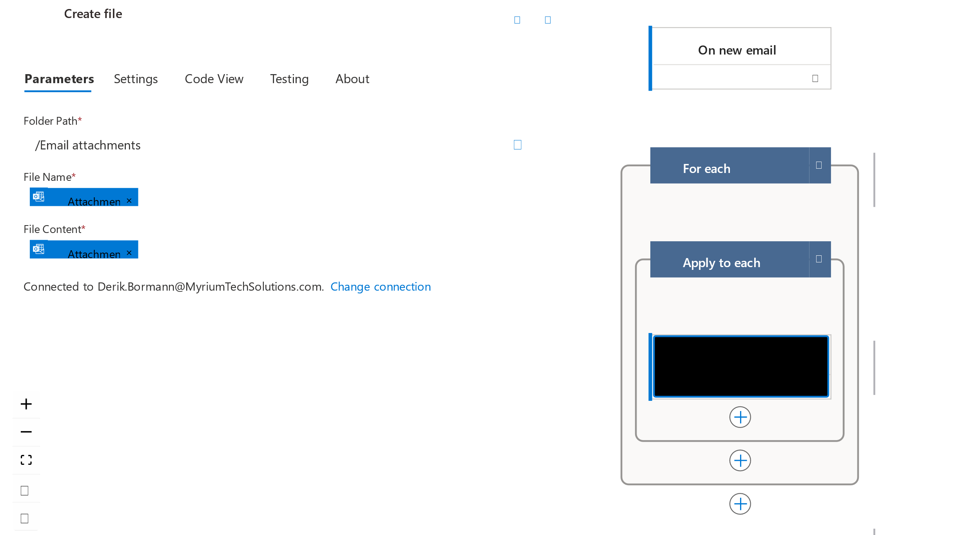This screenshot has width=980, height=535.
Task: Remove the Attachment token from File Name
Action: point(130,200)
